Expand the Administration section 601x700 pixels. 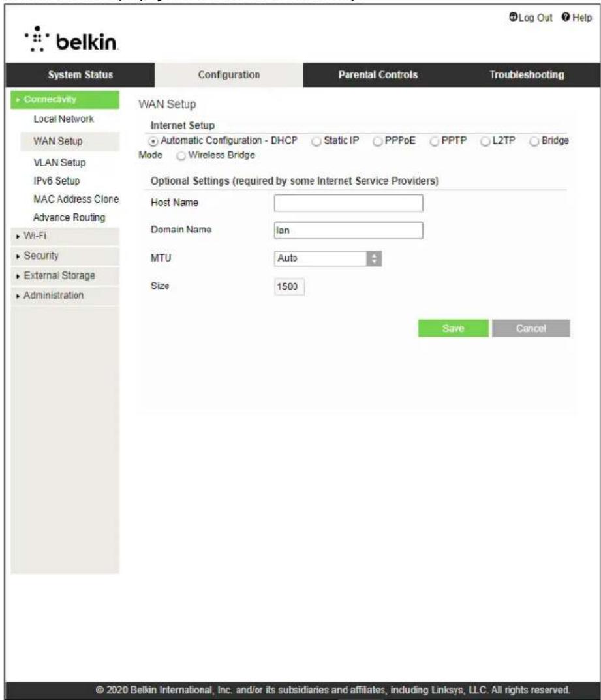(x=65, y=295)
